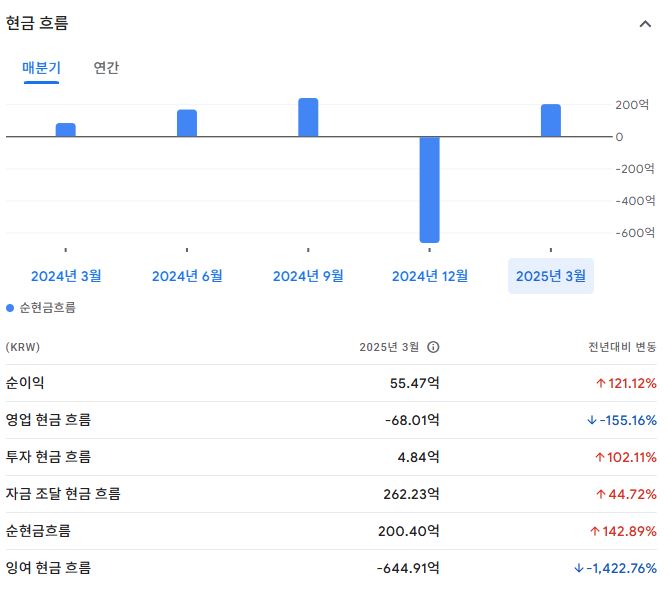Screen dimensions: 669x592
Task: Select the 2024년 3월 period
Action: click(x=66, y=276)
